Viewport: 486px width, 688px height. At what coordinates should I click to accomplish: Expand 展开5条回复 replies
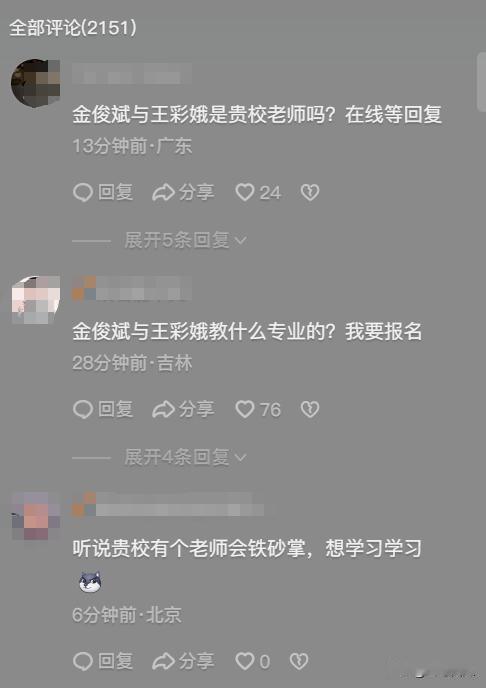[x=186, y=240]
